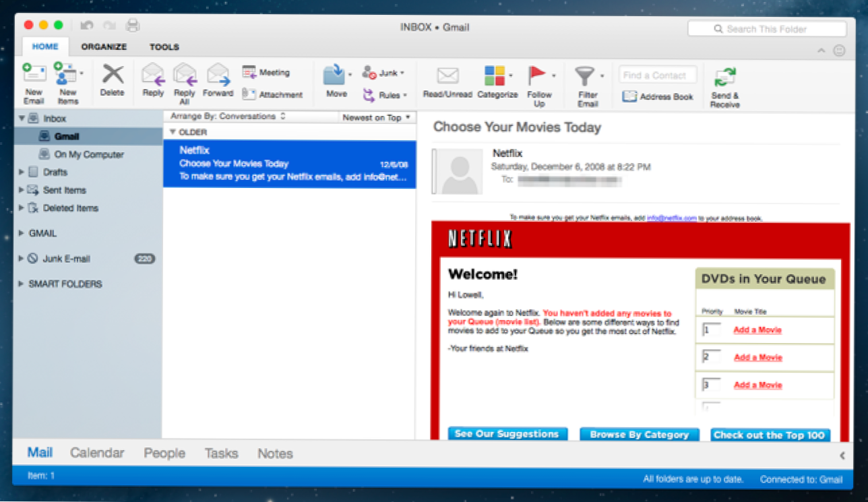Expand the SMART FOLDERS section
Viewport: 868px width, 502px height.
22,284
